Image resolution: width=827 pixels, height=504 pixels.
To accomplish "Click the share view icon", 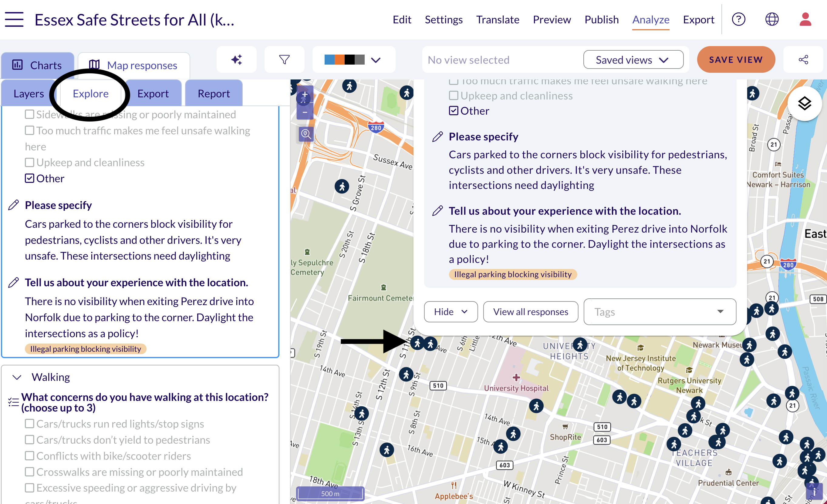I will (x=803, y=60).
